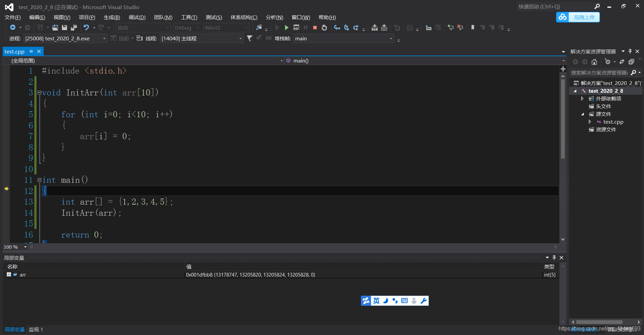Screen dimensions: 644x335
Task: Click the Solution Explorer horizontal scrollbar
Action: point(599,322)
